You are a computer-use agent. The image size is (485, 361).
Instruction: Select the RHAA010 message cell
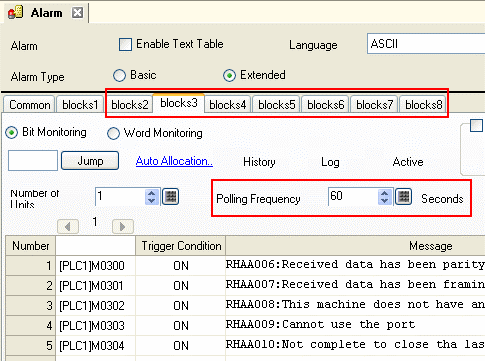click(355, 345)
